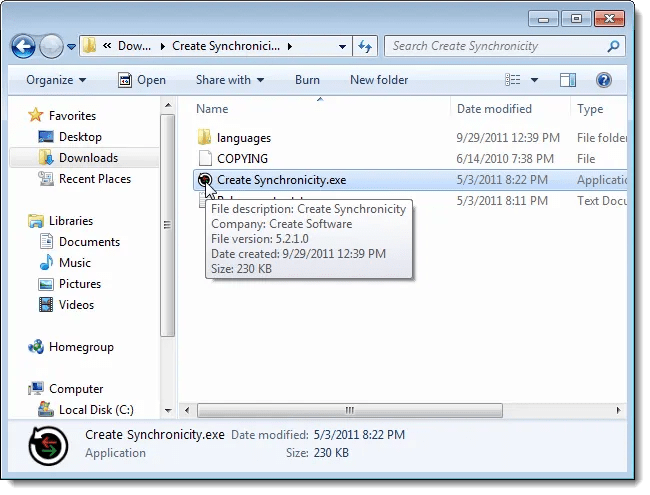Open the Organize menu
Screen dimensions: 650x495
tap(56, 80)
